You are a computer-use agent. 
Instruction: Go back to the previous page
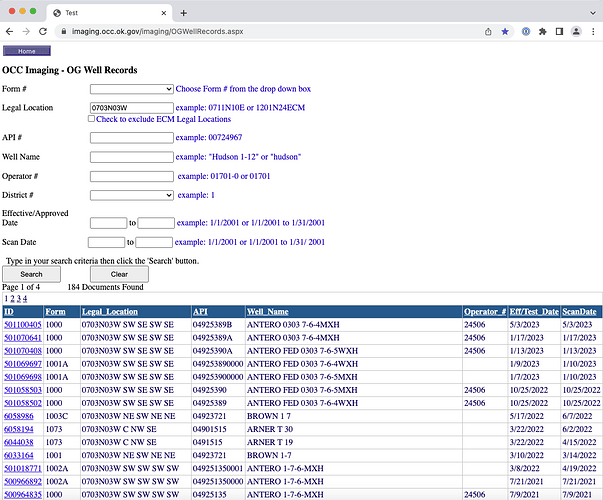(x=10, y=32)
